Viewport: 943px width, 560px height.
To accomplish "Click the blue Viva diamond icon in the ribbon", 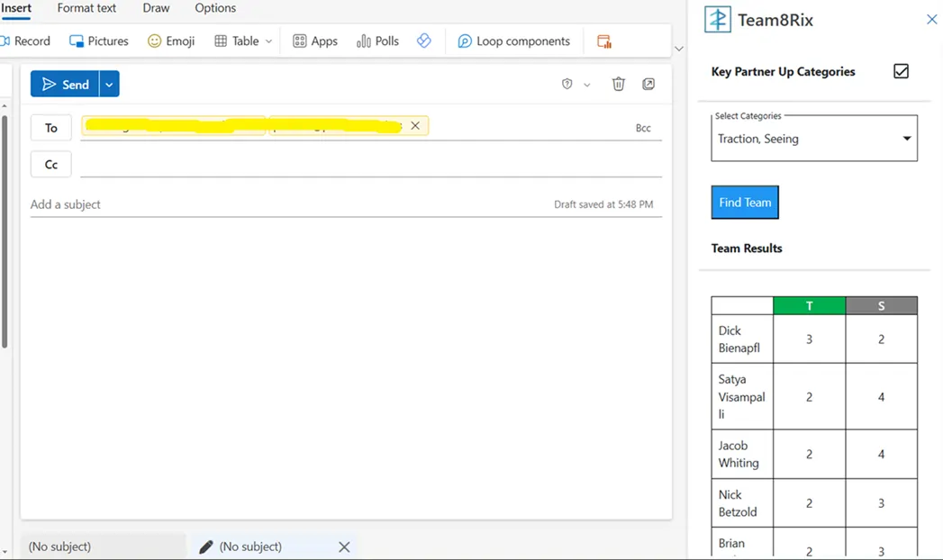I will point(424,41).
